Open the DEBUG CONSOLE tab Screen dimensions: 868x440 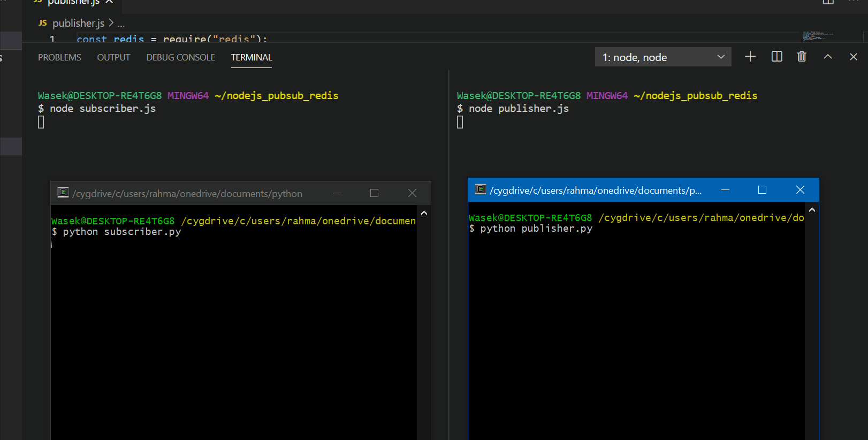[181, 57]
